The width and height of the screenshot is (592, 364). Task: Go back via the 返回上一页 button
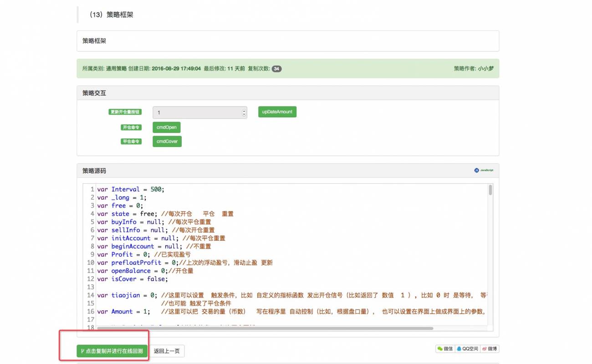(x=167, y=351)
